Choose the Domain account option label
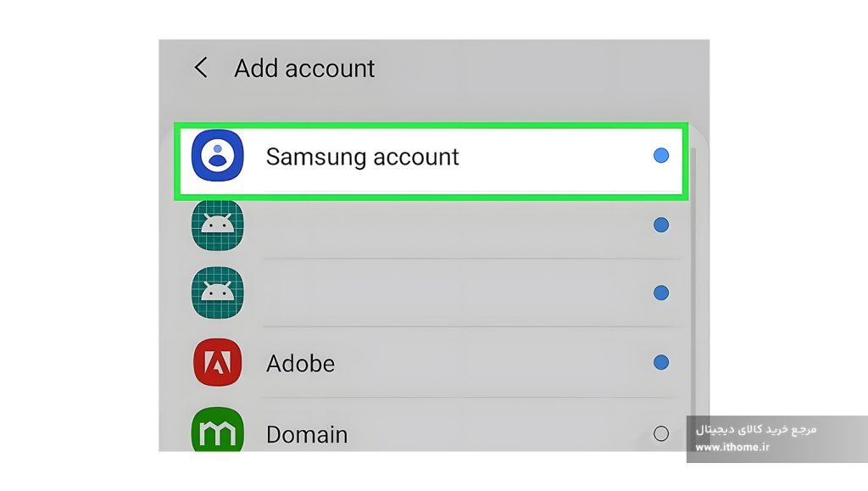Viewport: 868px width, 491px height. coord(307,434)
